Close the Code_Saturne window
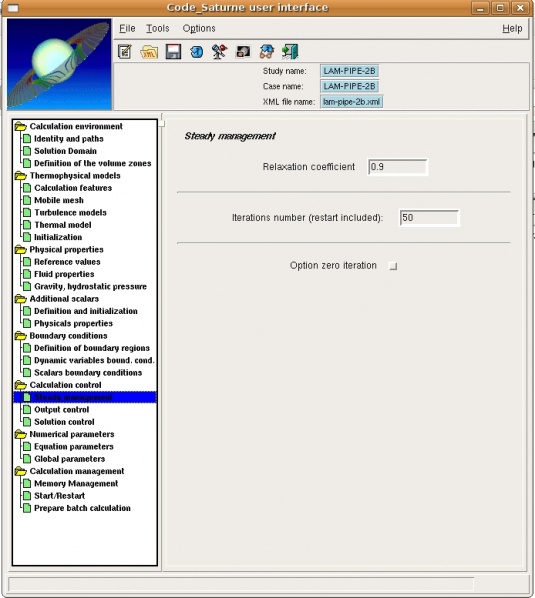The image size is (535, 598). coord(520,8)
